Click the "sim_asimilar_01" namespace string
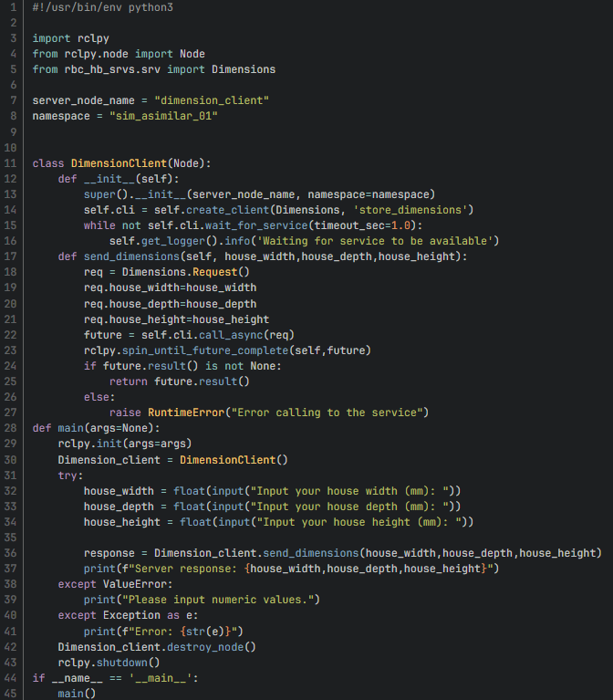The height and width of the screenshot is (700, 613). 163,117
